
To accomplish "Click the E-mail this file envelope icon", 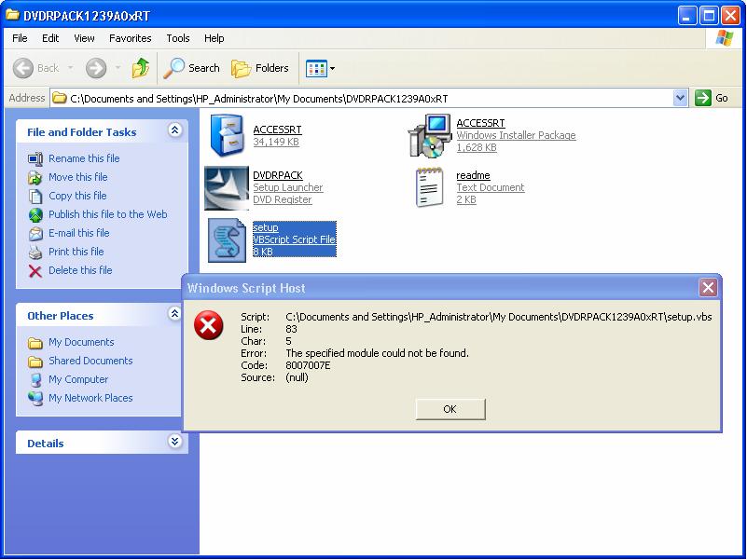I will pyautogui.click(x=35, y=234).
